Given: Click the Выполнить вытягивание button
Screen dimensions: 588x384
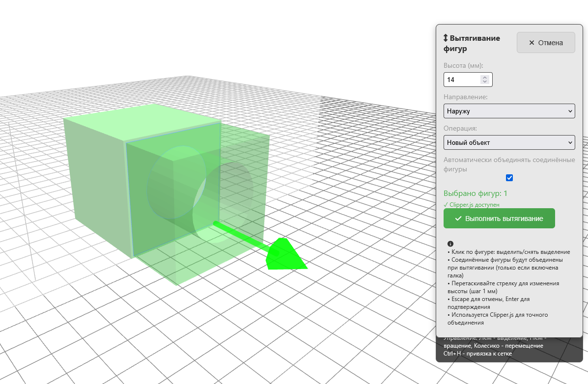Looking at the screenshot, I should (499, 218).
